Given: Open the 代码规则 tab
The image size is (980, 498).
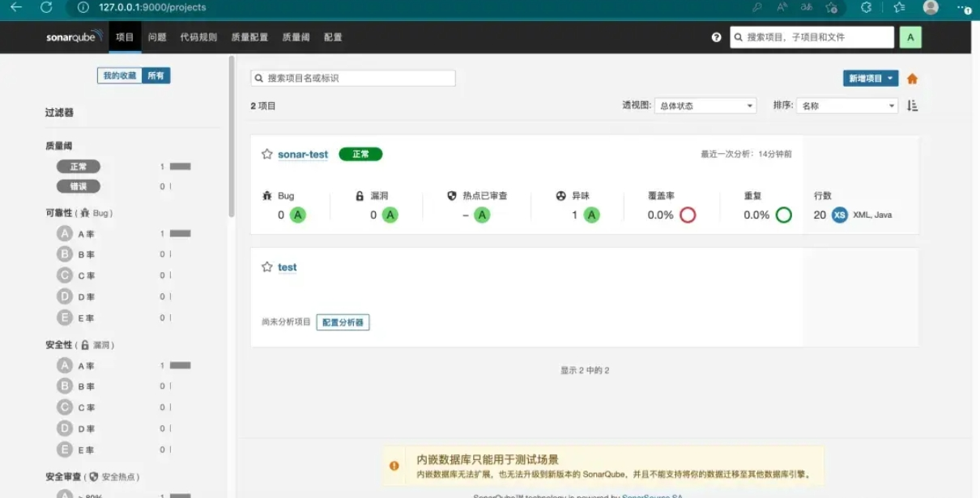Looking at the screenshot, I should 198,37.
